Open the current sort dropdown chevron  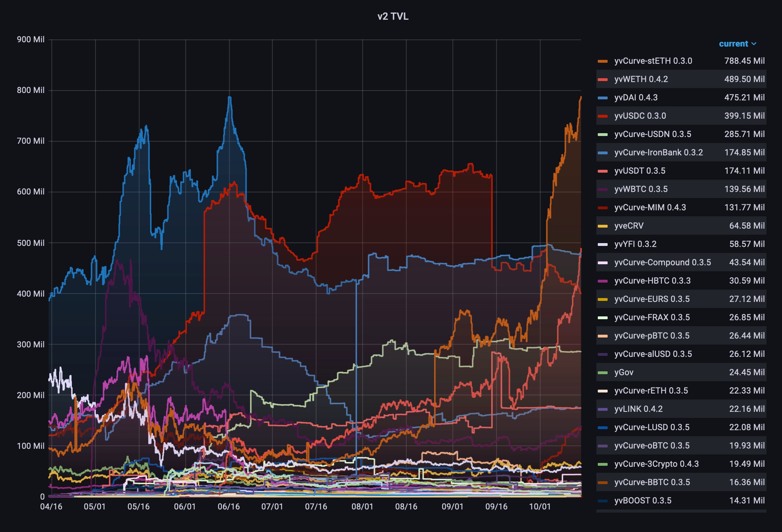pyautogui.click(x=754, y=44)
